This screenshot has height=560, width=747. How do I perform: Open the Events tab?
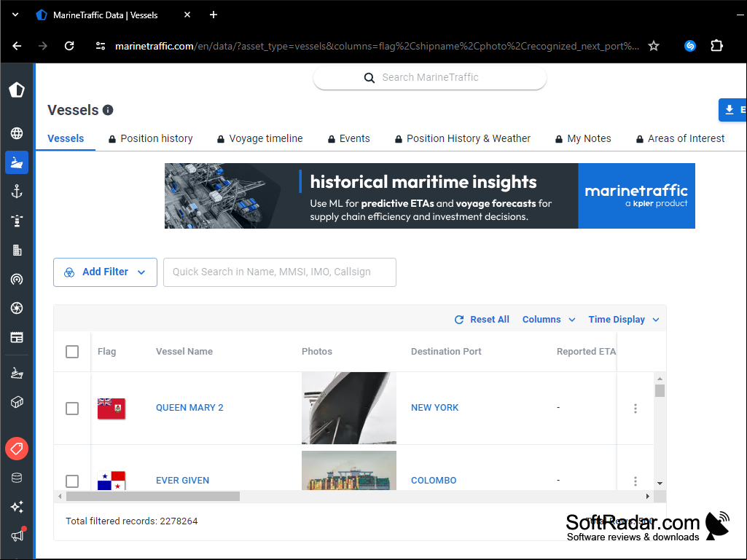349,138
